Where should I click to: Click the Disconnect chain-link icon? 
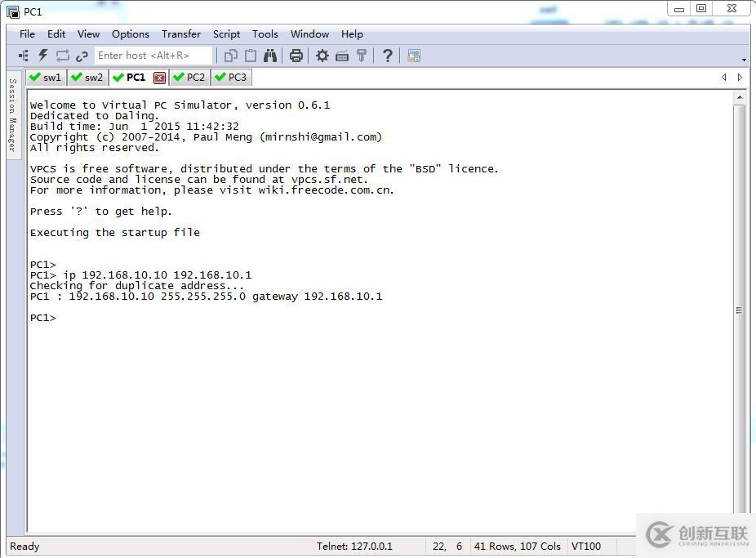82,56
